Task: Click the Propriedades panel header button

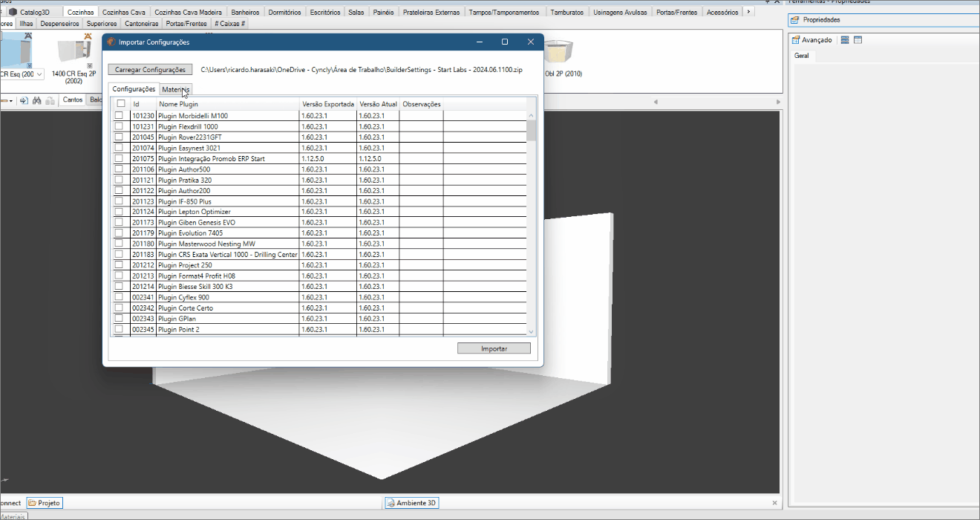Action: 883,20
